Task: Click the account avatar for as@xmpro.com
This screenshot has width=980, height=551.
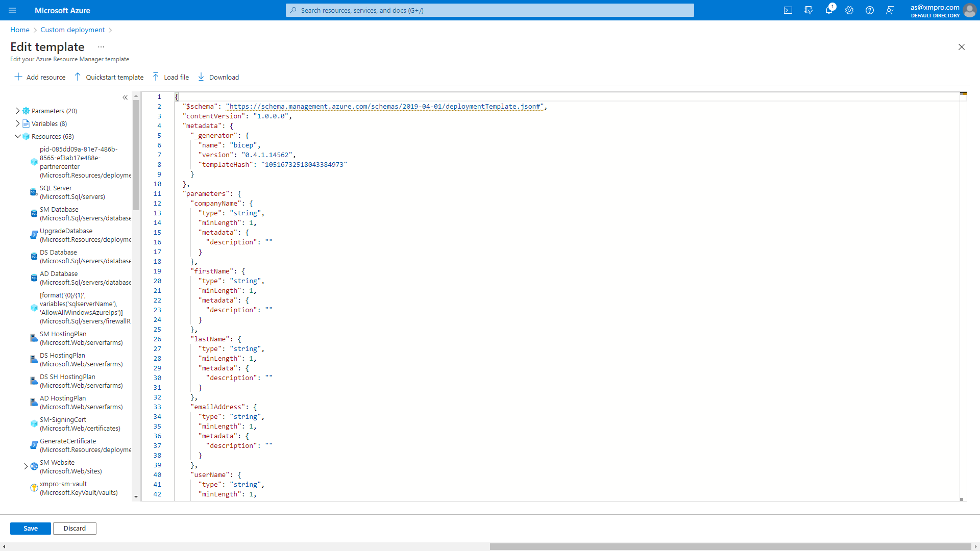Action: 969,10
